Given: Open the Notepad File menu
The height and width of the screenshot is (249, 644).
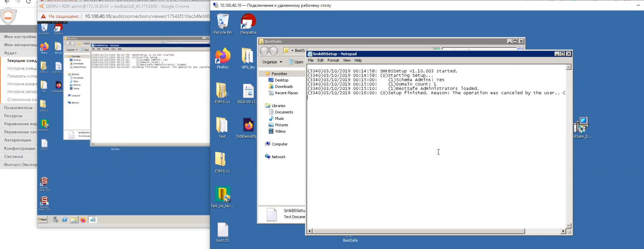Looking at the screenshot, I should point(311,60).
